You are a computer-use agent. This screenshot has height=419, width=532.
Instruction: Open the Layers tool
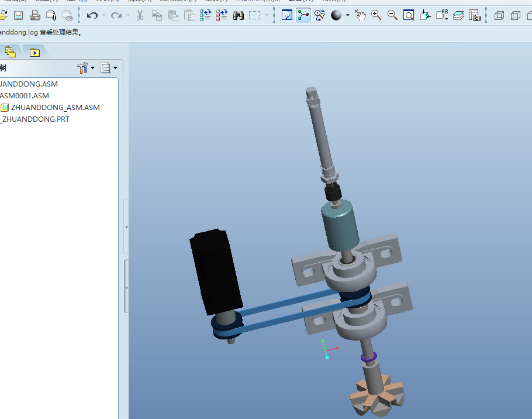[x=458, y=15]
